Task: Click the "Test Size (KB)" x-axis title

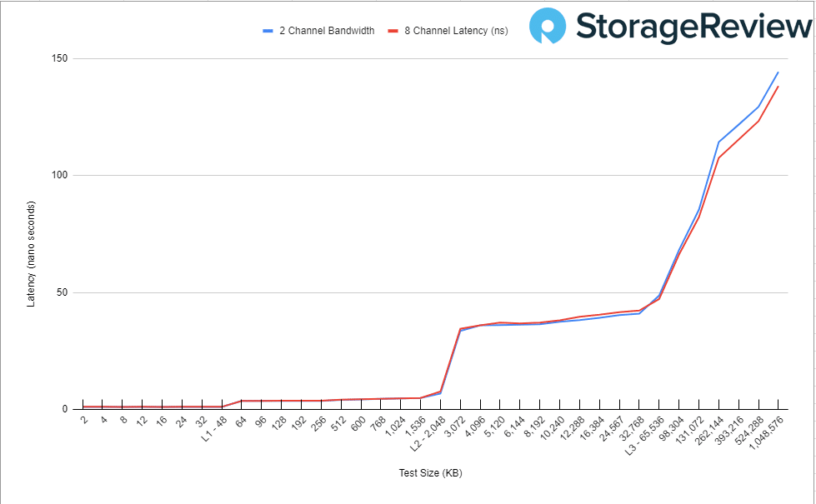Action: (430, 473)
